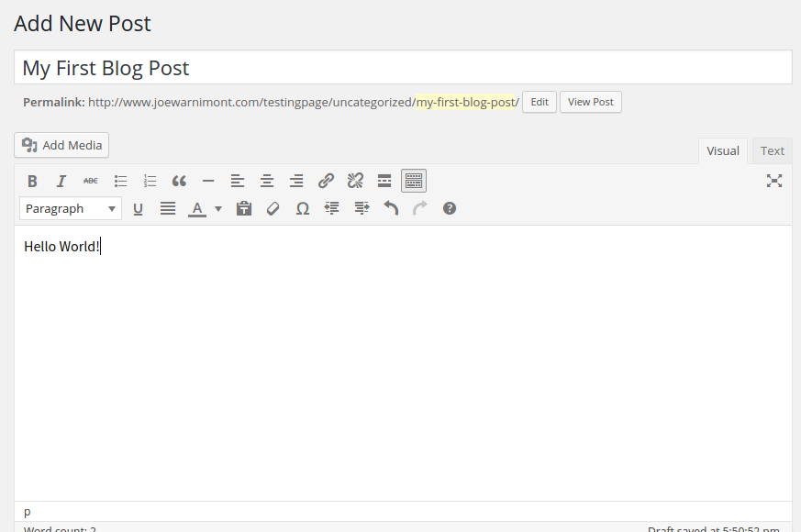Open keyboard shortcuts help

tap(450, 208)
